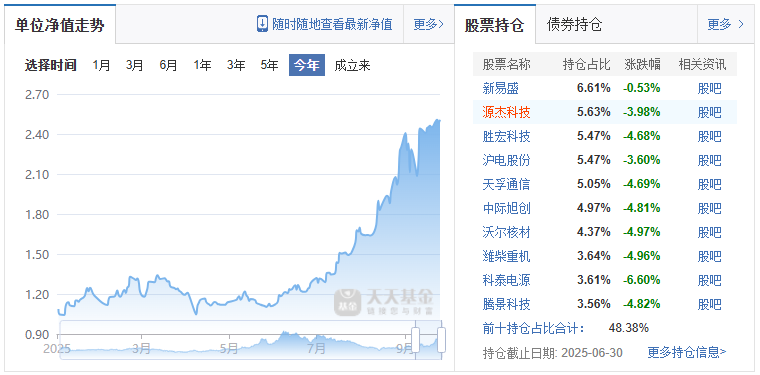
Task: Click total top ten ratio 48.38%
Action: click(x=629, y=328)
